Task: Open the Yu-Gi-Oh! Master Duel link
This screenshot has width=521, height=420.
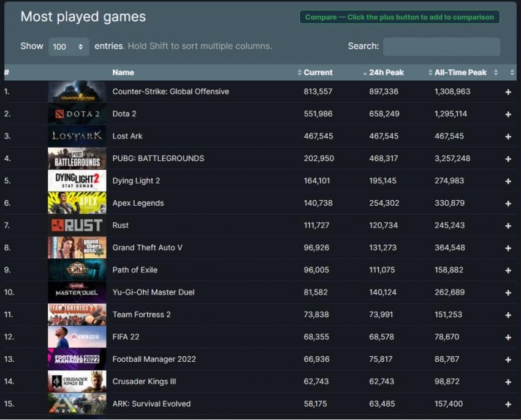Action: click(x=153, y=292)
